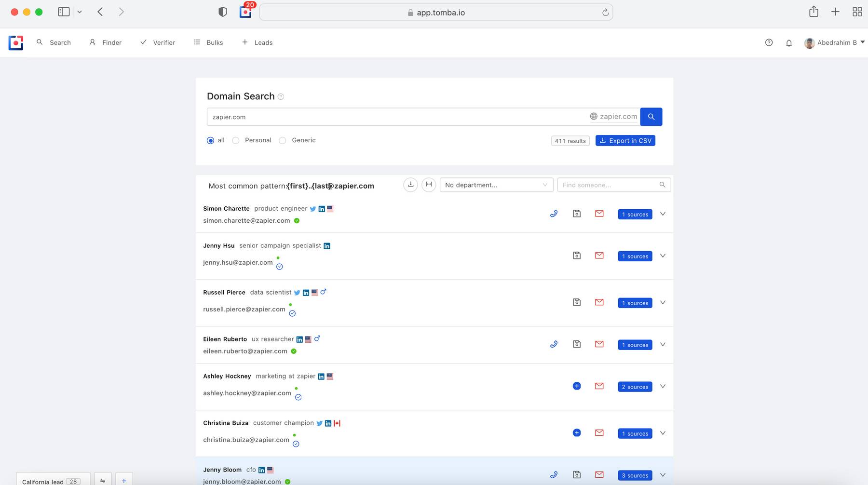This screenshot has width=868, height=485.
Task: Open the Verifier nav item
Action: 158,42
